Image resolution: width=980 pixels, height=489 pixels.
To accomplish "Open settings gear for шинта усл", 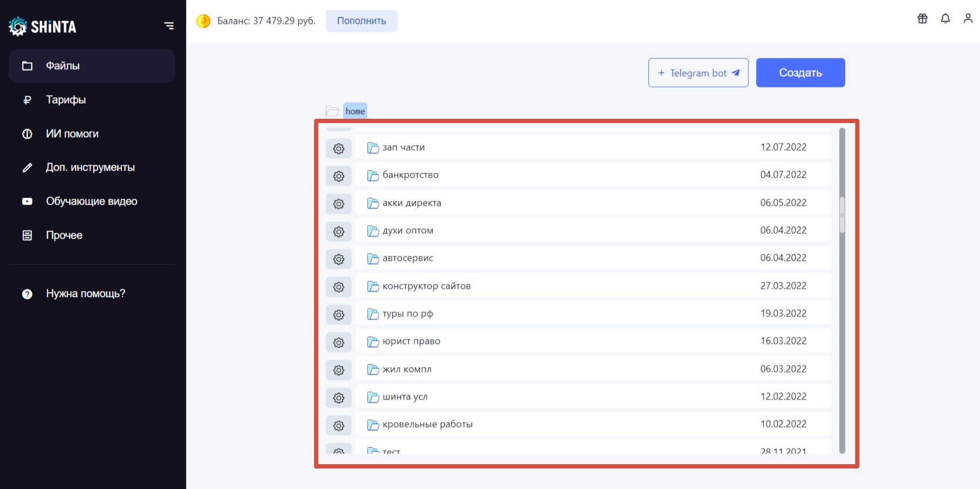I will point(339,398).
